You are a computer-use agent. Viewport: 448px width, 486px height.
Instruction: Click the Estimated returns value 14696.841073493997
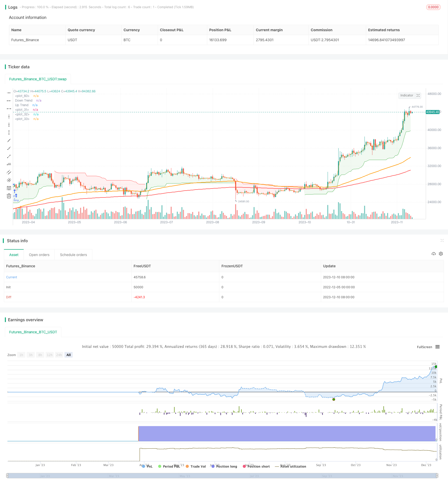(x=386, y=40)
